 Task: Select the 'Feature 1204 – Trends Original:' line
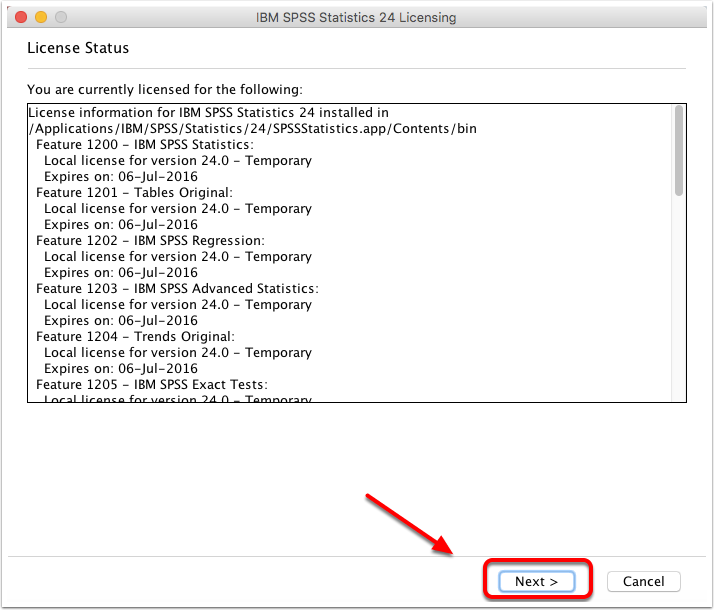point(135,336)
